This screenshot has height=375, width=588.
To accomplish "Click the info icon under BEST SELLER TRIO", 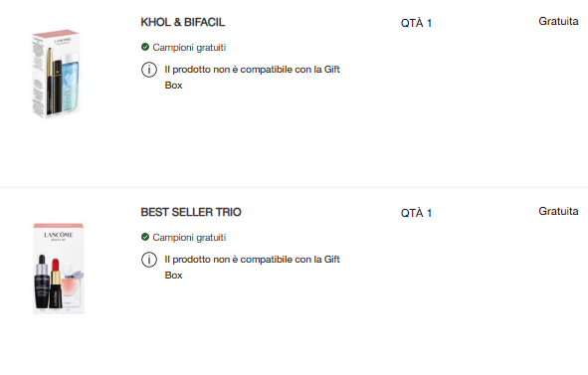I will tap(149, 260).
